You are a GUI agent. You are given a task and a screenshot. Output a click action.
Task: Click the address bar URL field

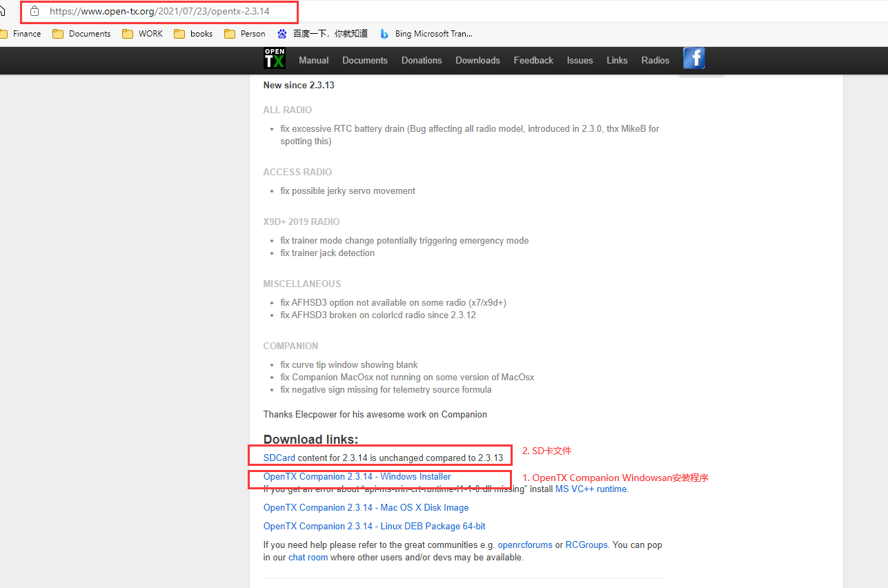coord(160,11)
